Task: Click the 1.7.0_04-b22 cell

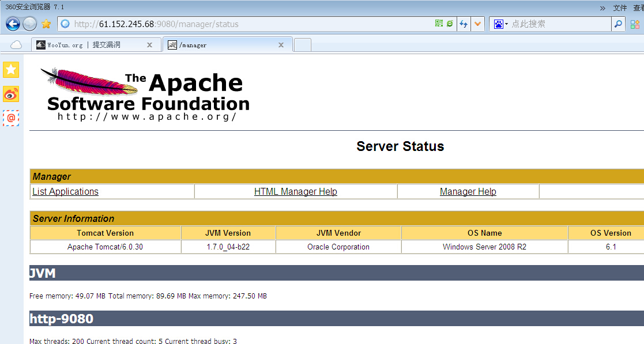Action: pos(228,247)
